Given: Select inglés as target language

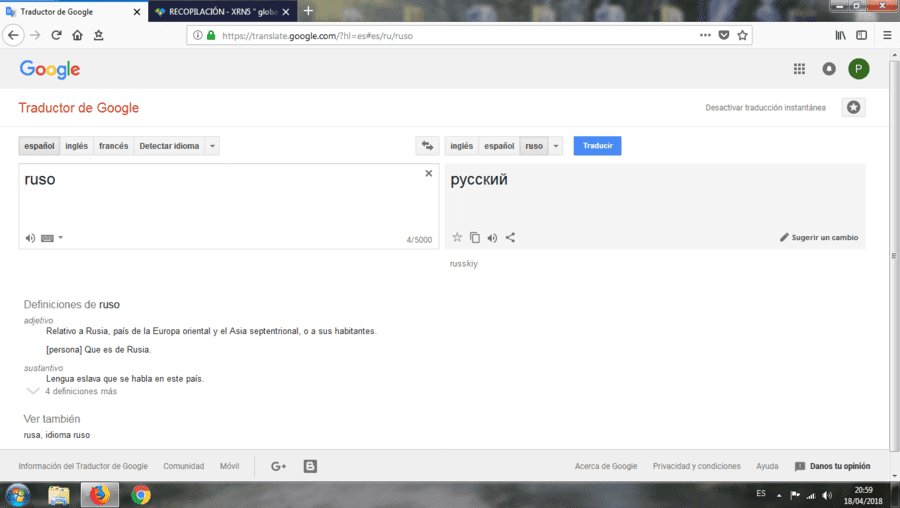Looking at the screenshot, I should (x=461, y=146).
